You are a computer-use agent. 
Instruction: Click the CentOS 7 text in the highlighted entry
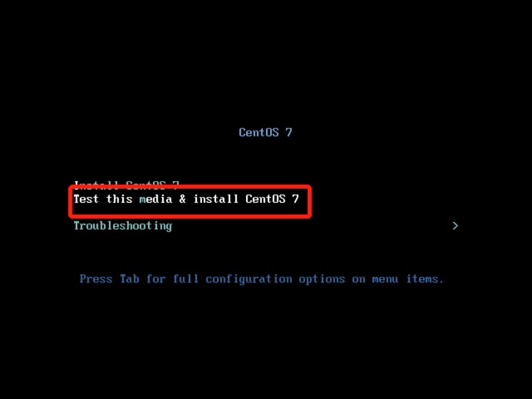(x=272, y=199)
